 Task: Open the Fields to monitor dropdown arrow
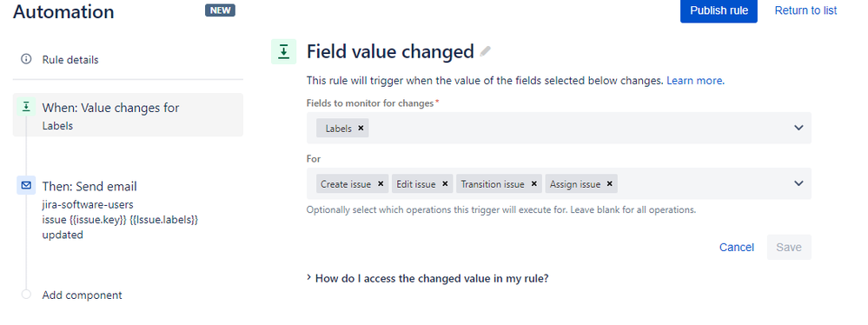pos(798,128)
